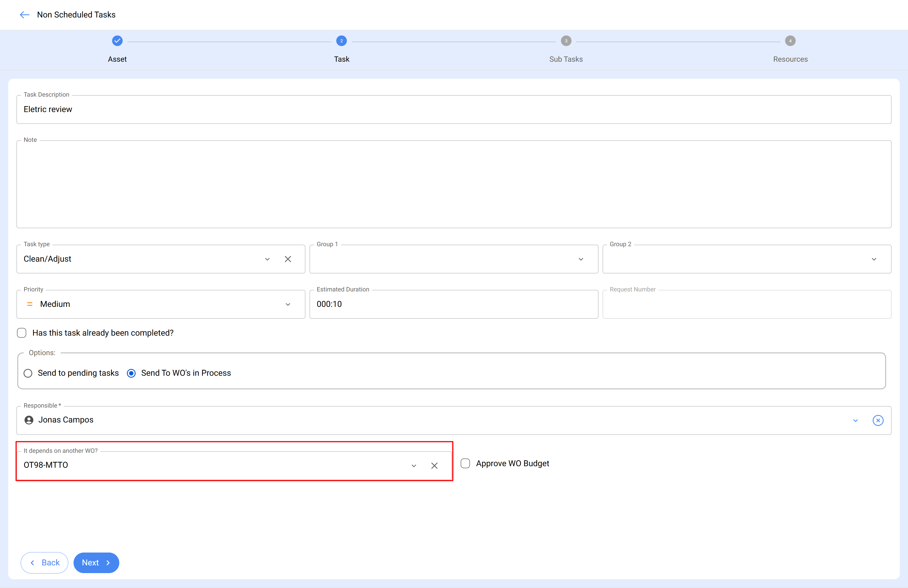Click the orange Medium priority indicator
Screen dimensions: 908x588
coord(30,304)
